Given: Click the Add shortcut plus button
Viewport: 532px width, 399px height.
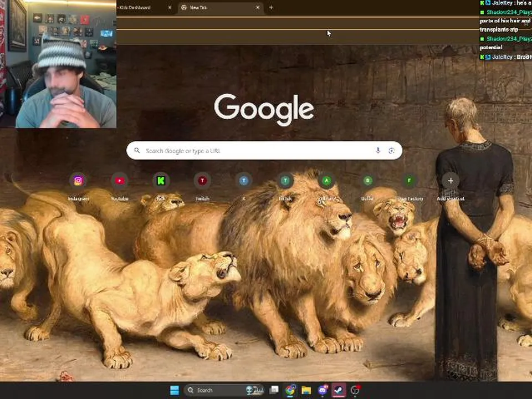Looking at the screenshot, I should [x=451, y=181].
